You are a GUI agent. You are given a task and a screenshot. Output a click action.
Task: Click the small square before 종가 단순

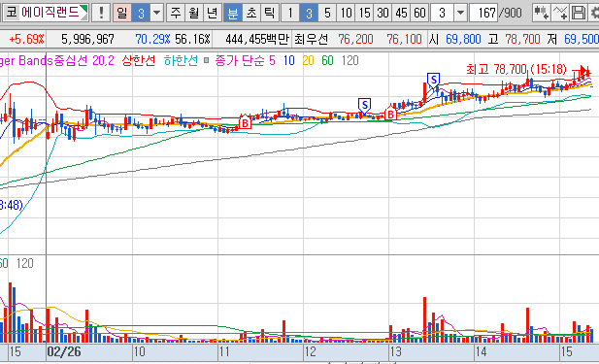click(206, 60)
